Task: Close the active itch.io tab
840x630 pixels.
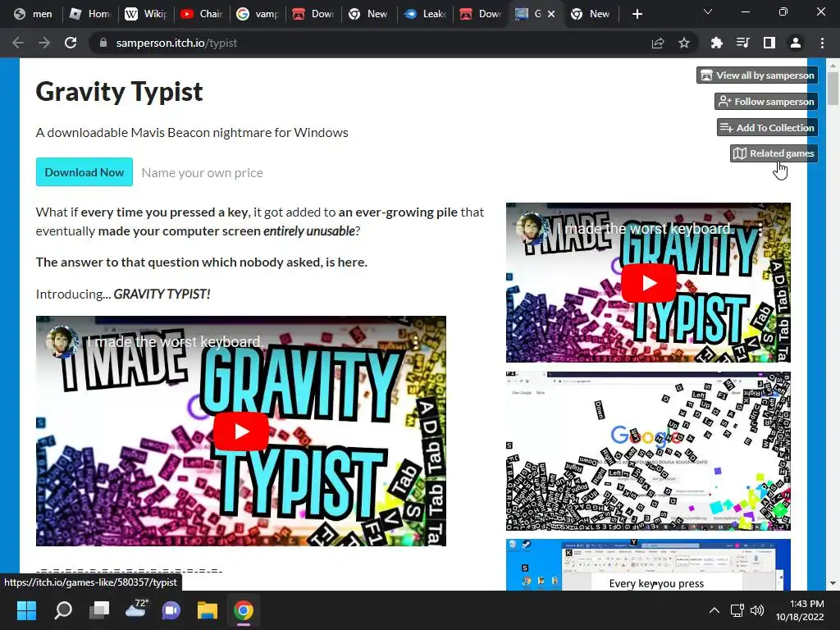Action: click(x=551, y=15)
